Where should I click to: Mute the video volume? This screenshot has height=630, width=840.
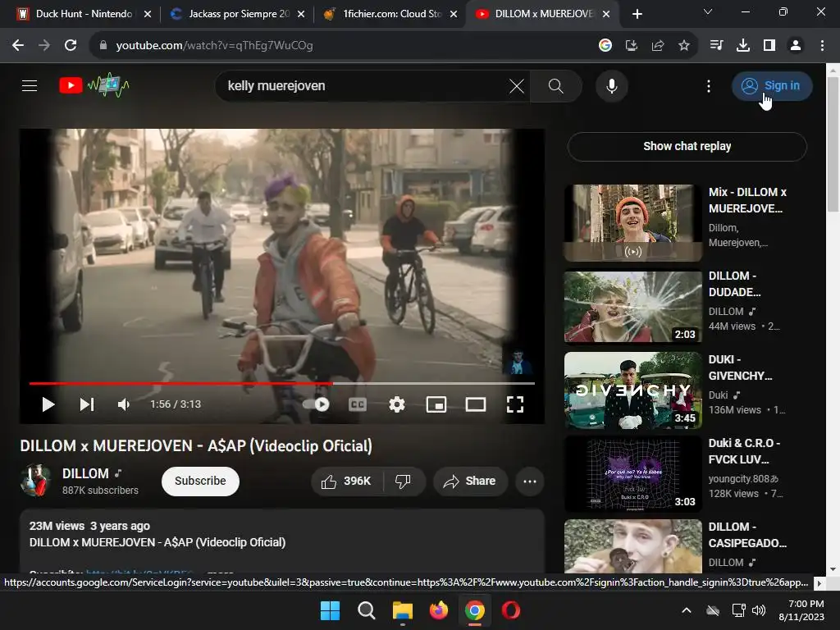point(124,404)
